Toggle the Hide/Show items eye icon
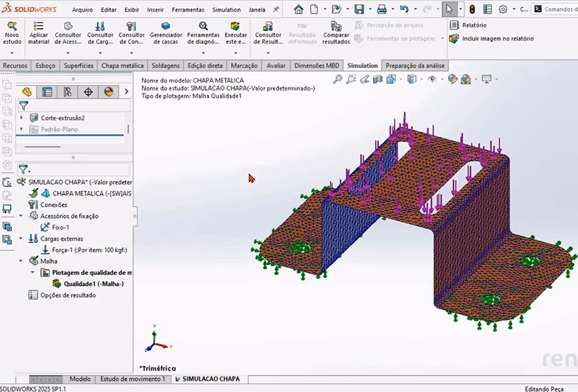The height and width of the screenshot is (392, 578). (432, 79)
